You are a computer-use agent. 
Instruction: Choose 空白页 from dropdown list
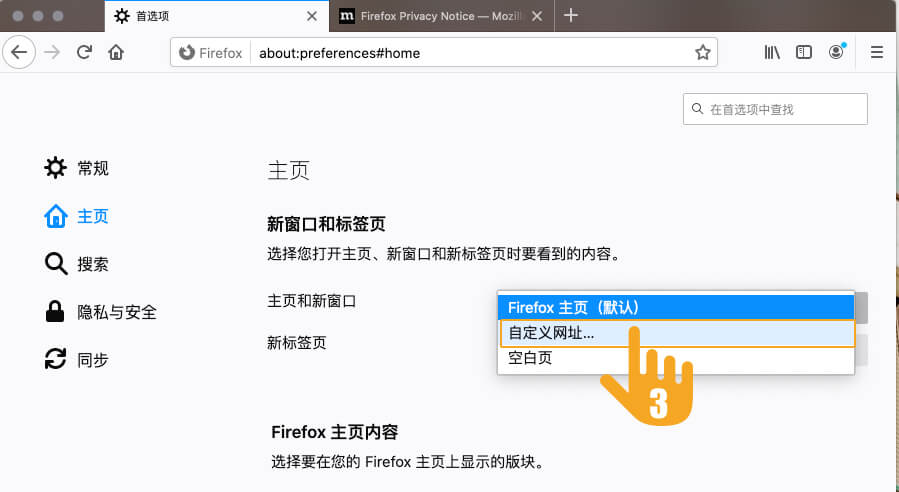[x=676, y=358]
